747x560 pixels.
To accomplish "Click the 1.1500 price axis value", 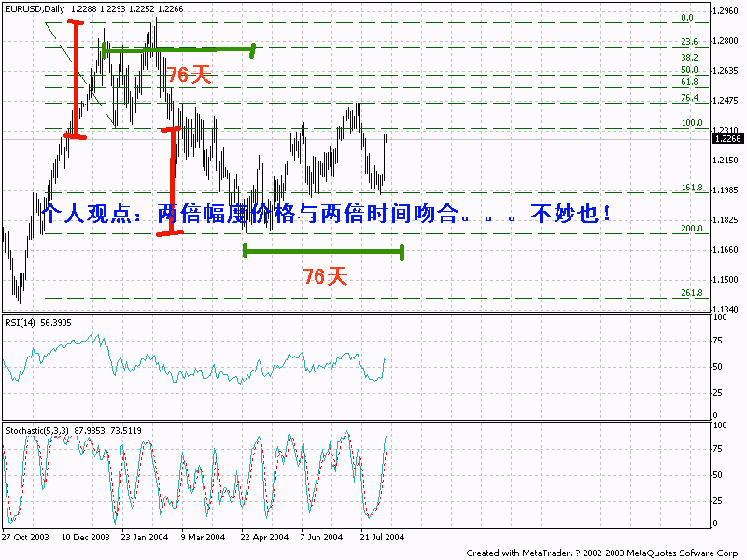I will click(x=726, y=279).
